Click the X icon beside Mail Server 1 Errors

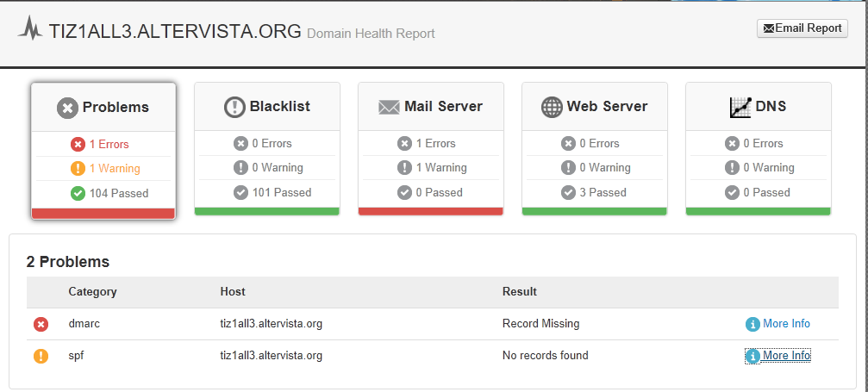point(404,144)
